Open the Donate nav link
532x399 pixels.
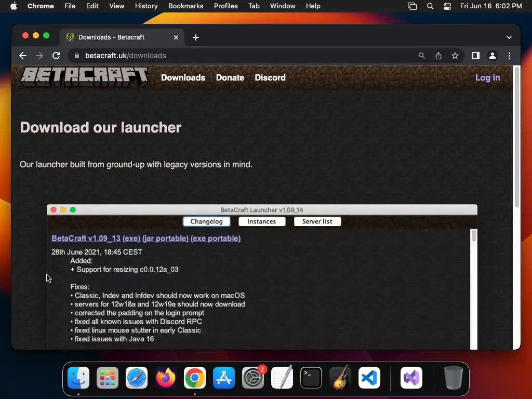(230, 78)
